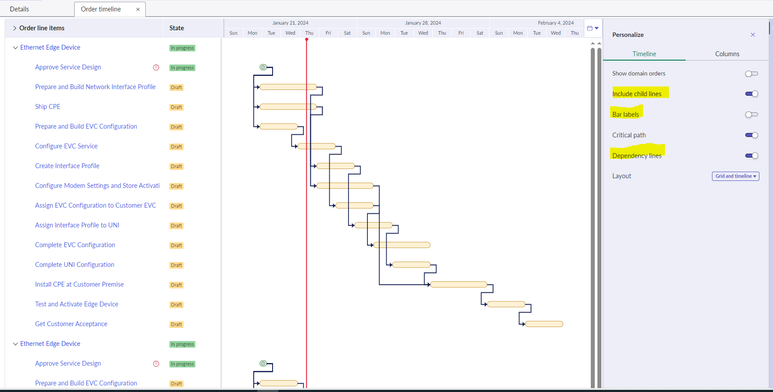
Task: Expand the Order line items header chevron
Action: click(x=15, y=28)
